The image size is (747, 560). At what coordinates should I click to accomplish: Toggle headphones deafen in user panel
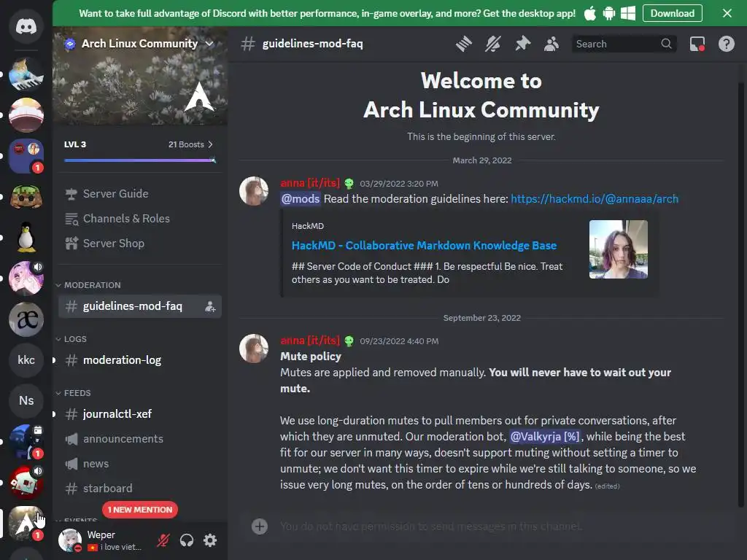click(x=187, y=540)
